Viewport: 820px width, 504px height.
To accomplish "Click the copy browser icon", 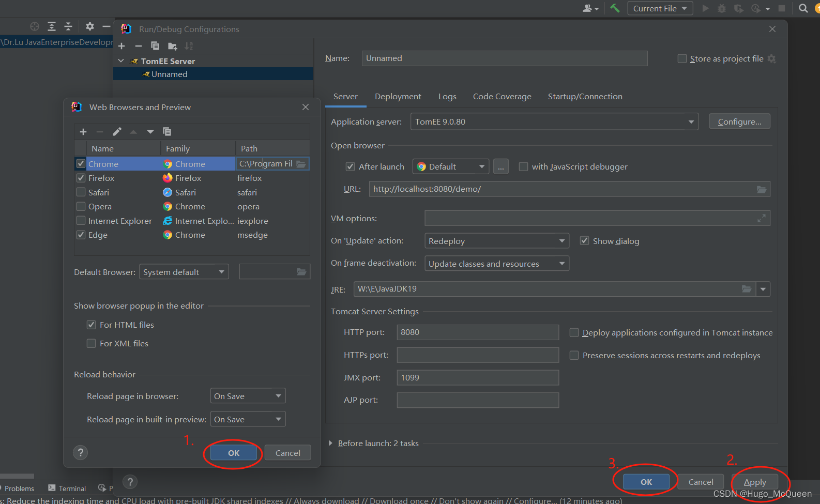I will click(x=166, y=132).
